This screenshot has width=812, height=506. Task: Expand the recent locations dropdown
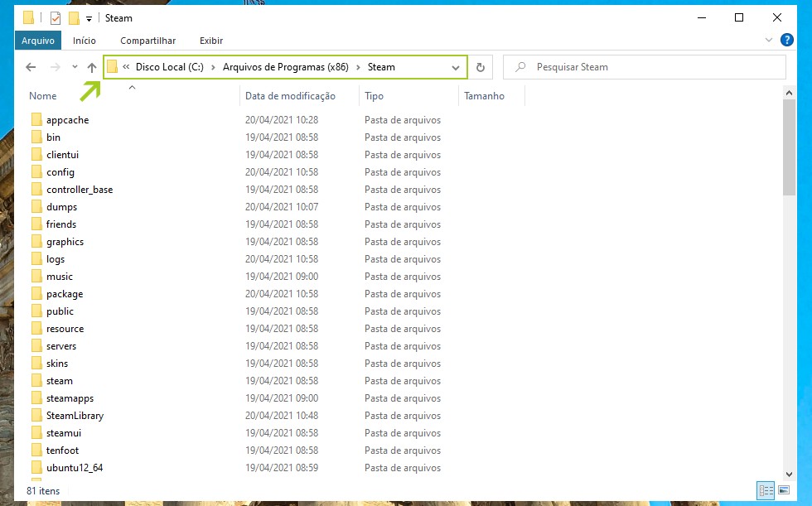point(75,67)
